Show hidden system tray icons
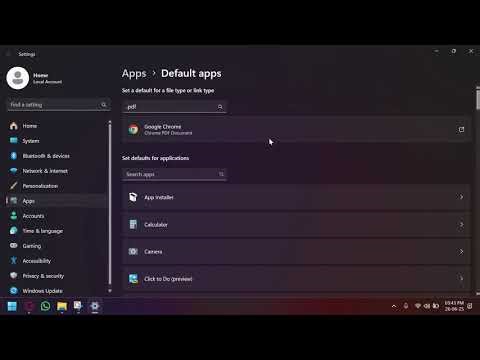The width and height of the screenshot is (480, 360). [394, 306]
